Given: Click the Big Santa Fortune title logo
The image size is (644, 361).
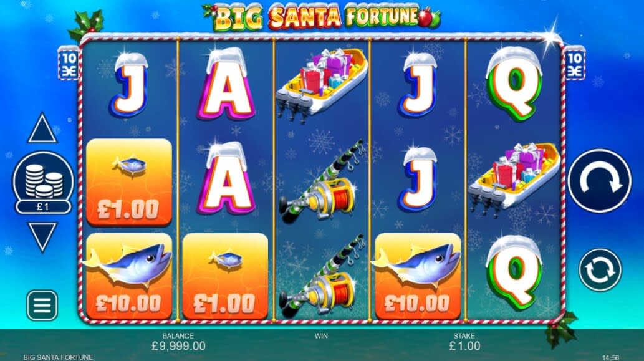Looking at the screenshot, I should (322, 17).
